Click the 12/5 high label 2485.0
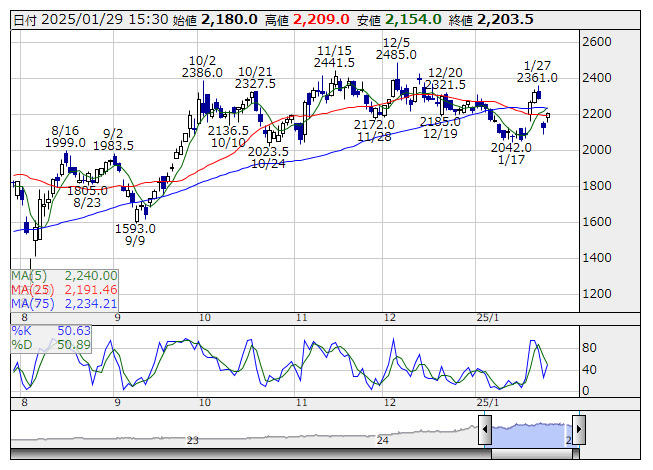This screenshot has height=470, width=653. click(x=397, y=55)
